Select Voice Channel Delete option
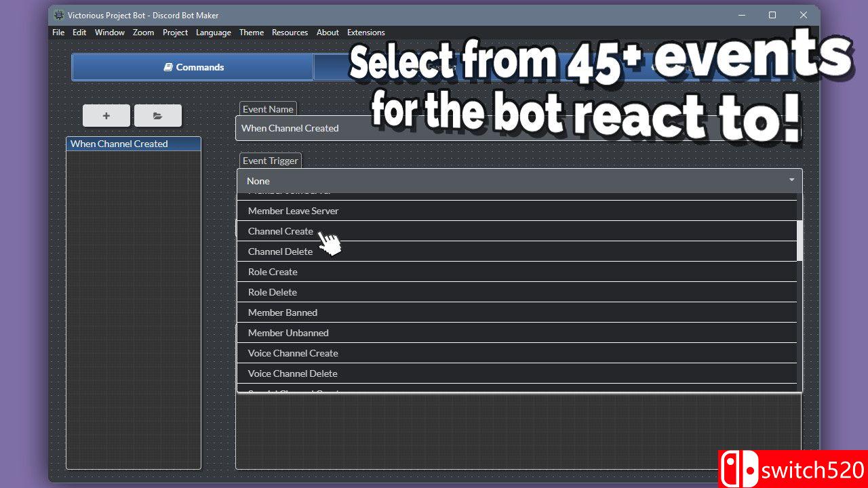The height and width of the screenshot is (488, 868). [292, 373]
